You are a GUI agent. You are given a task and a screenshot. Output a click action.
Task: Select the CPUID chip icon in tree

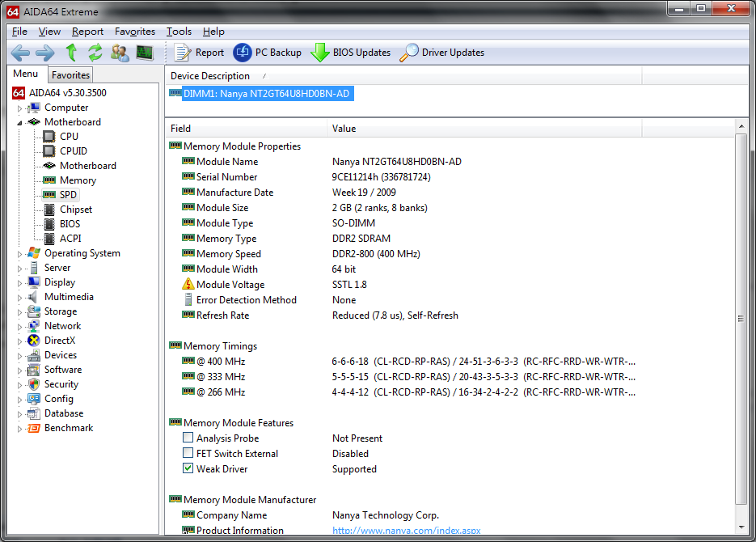[x=49, y=151]
